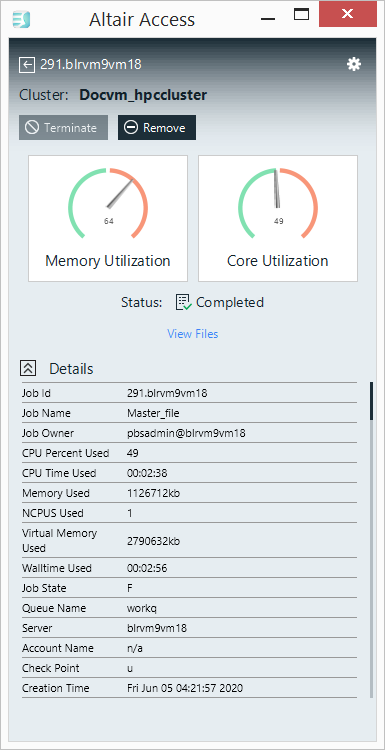Image resolution: width=385 pixels, height=750 pixels.
Task: Click the Queue Name workq row
Action: coord(189,608)
